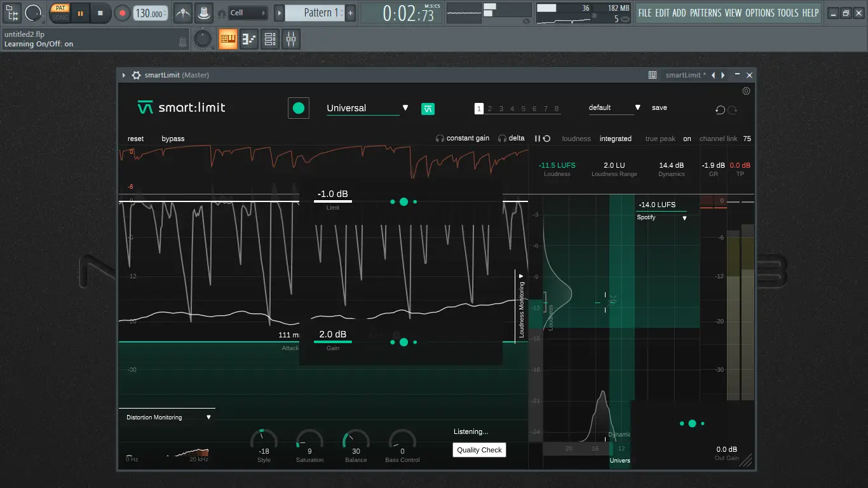Open the EDIT menu
Screen dimensions: 868x488
point(662,13)
